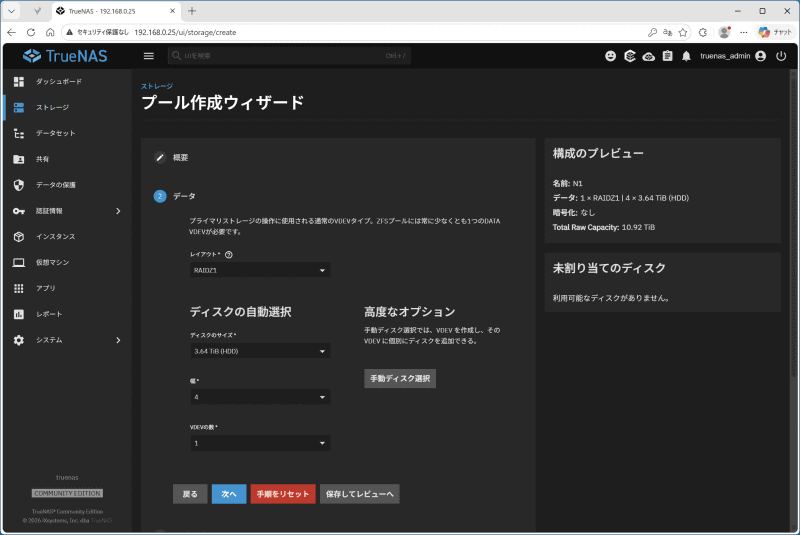Viewport: 800px width, 535px height.
Task: Click the truenas_admin user account icon
Action: pos(761,56)
